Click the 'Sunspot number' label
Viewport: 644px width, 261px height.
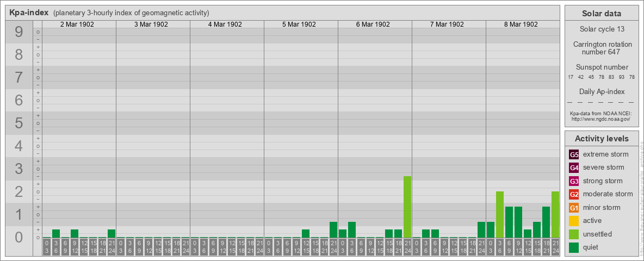click(602, 67)
